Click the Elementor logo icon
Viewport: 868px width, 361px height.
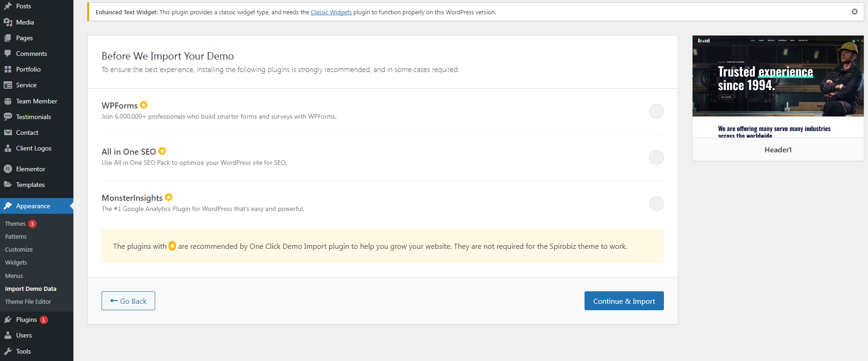point(8,169)
